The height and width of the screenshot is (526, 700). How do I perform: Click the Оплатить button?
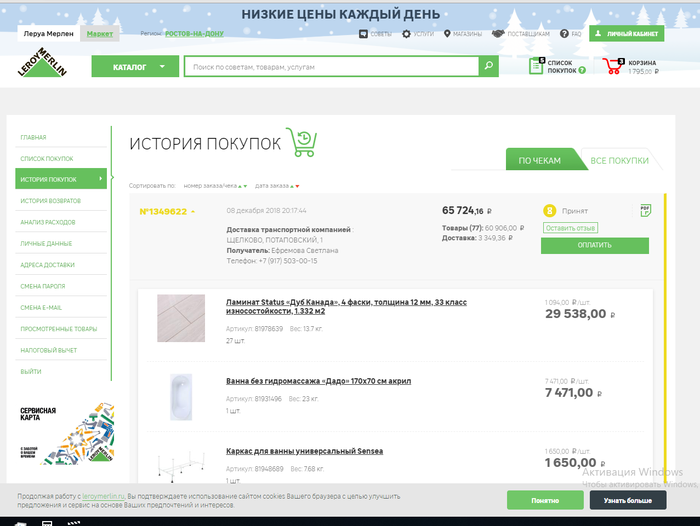coord(595,246)
